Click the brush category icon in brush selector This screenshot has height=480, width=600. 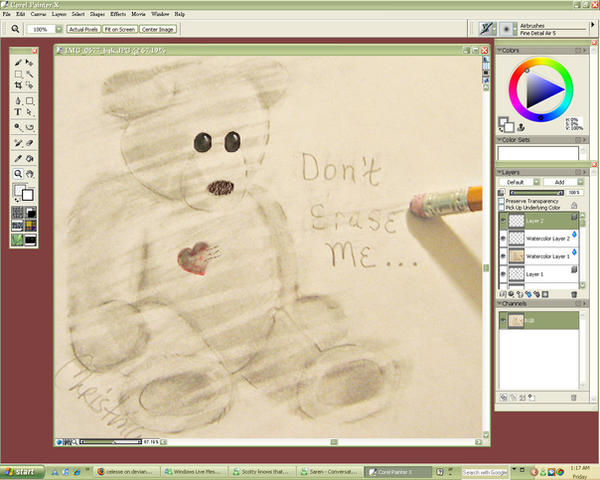pyautogui.click(x=486, y=29)
